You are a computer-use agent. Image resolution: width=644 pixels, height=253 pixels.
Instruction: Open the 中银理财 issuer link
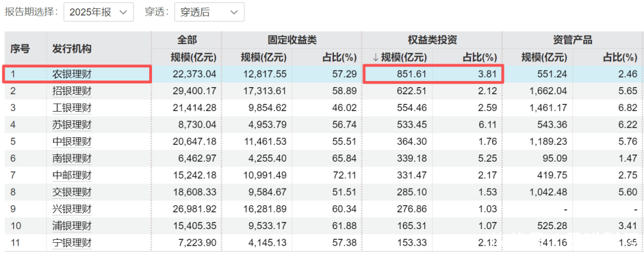(x=72, y=141)
